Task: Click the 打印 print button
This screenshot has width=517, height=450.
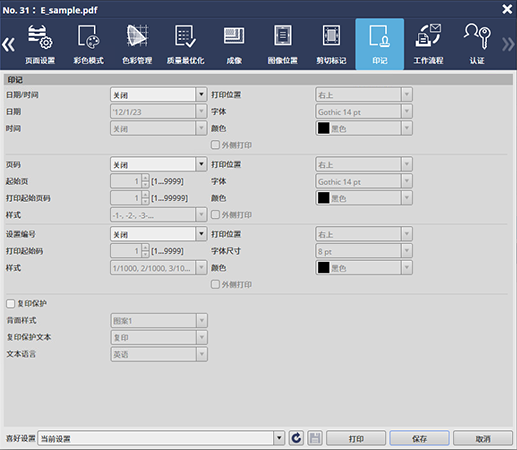Action: click(x=356, y=438)
